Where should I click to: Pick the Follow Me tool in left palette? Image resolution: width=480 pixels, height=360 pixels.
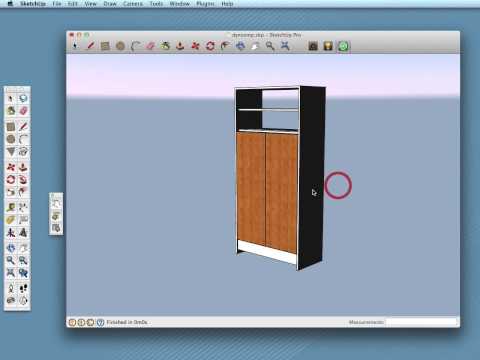pos(23,180)
